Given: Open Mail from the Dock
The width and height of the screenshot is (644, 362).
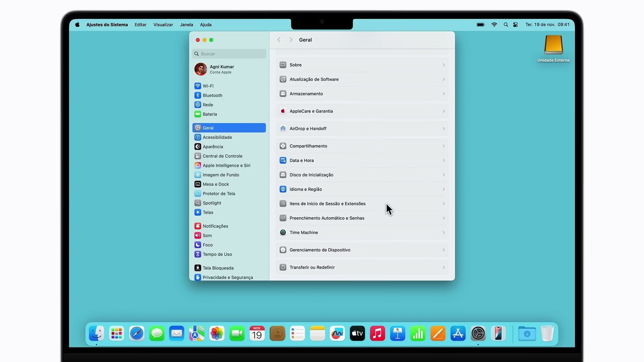Looking at the screenshot, I should tap(177, 333).
